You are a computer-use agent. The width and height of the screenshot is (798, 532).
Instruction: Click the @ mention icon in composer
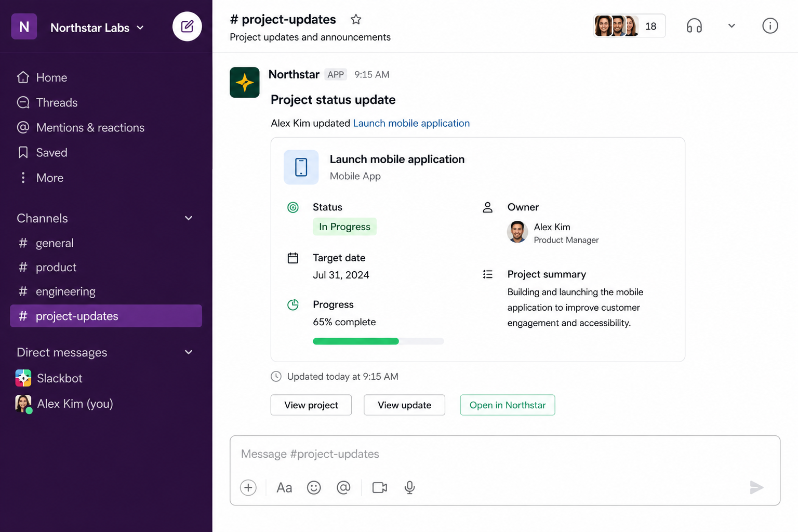coord(343,487)
